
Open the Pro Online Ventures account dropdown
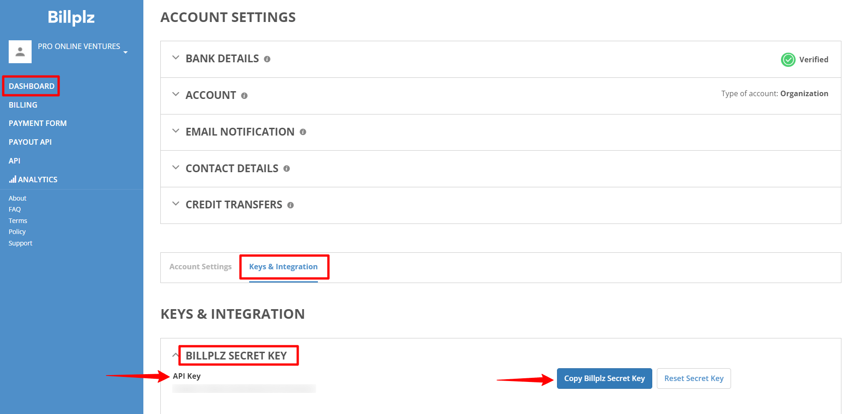click(125, 52)
